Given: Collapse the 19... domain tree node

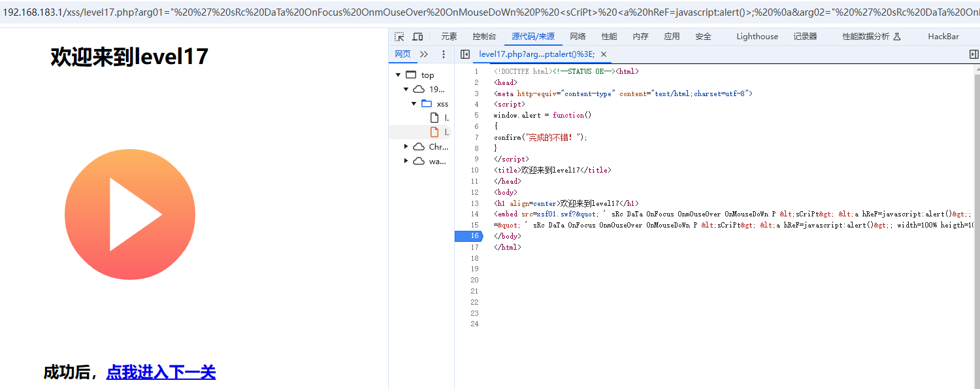Looking at the screenshot, I should tap(406, 89).
